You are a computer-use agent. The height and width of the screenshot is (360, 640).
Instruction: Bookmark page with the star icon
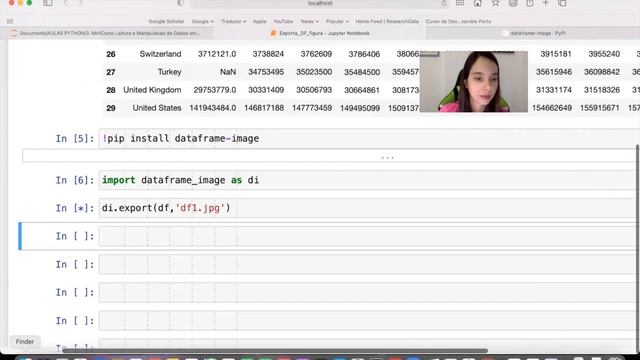click(495, 3)
